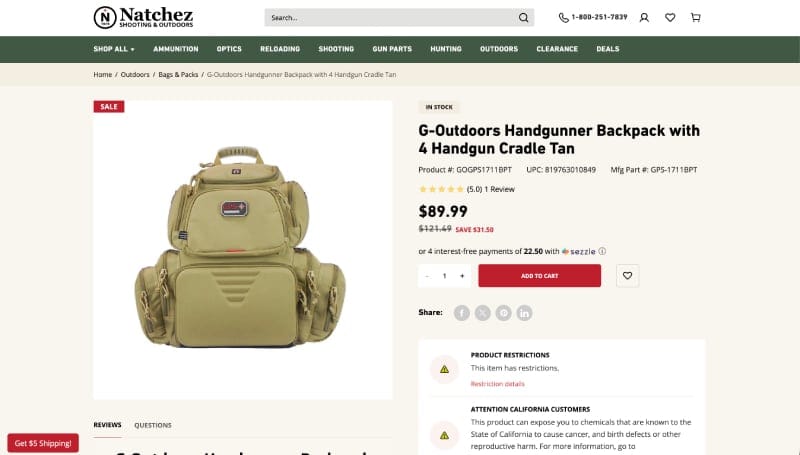Open wishlist heart icon in header
This screenshot has width=800, height=455.
[x=670, y=18]
